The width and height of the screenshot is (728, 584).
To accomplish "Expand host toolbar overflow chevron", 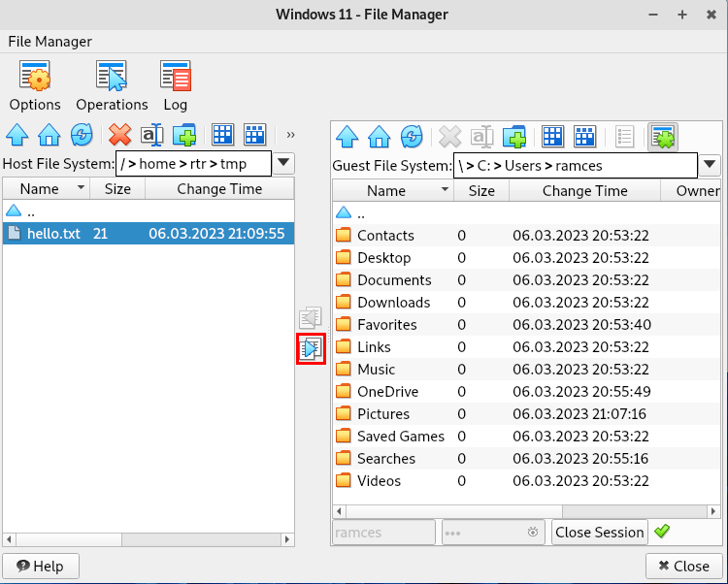I will click(290, 135).
